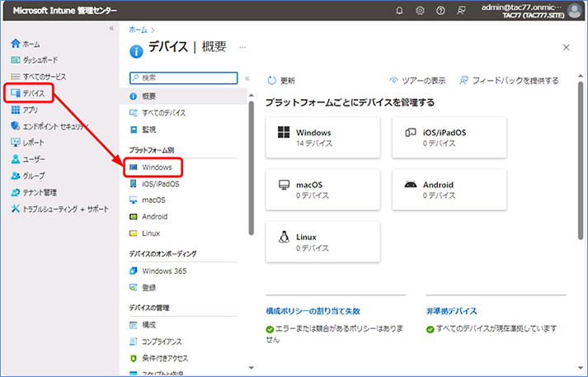This screenshot has width=588, height=377.
Task: Click the エンドポイント セキュリティ shield icon
Action: click(16, 125)
